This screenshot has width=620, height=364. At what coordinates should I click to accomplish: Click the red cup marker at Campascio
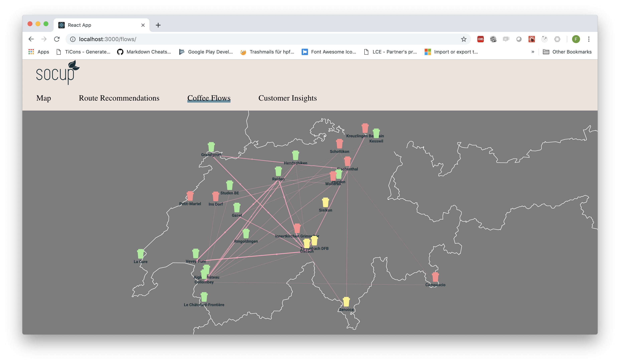click(435, 277)
